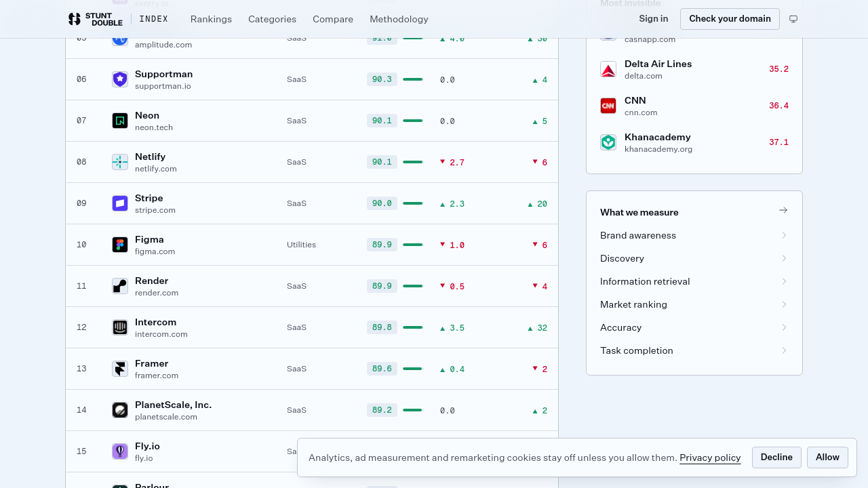
Task: Click the stripe.com domain text
Action: [x=155, y=210]
